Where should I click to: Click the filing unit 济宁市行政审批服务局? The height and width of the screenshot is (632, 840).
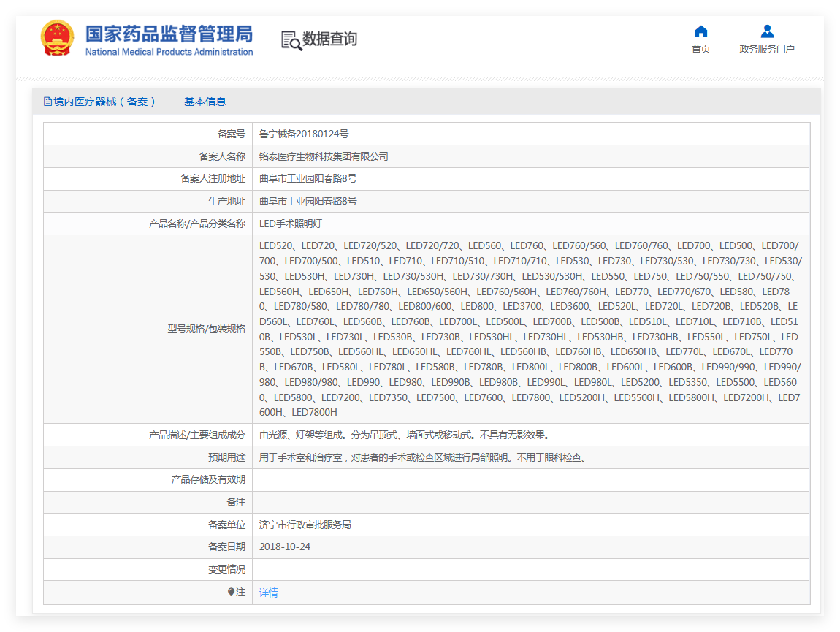click(x=305, y=525)
